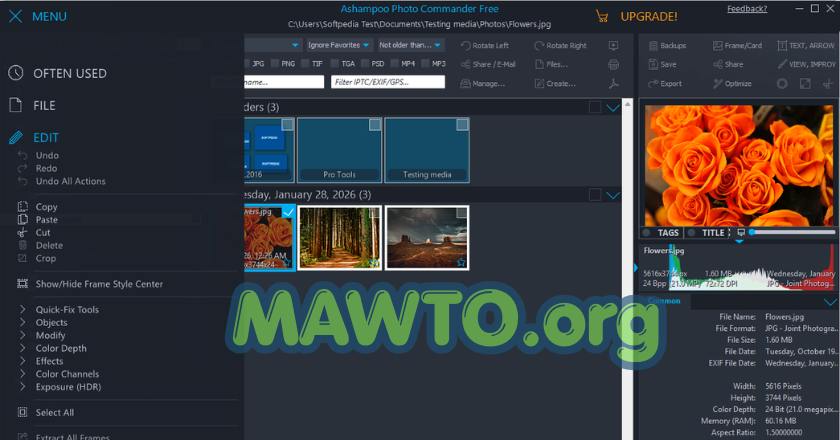
Task: Click the Delete trash icon
Action: (x=22, y=245)
